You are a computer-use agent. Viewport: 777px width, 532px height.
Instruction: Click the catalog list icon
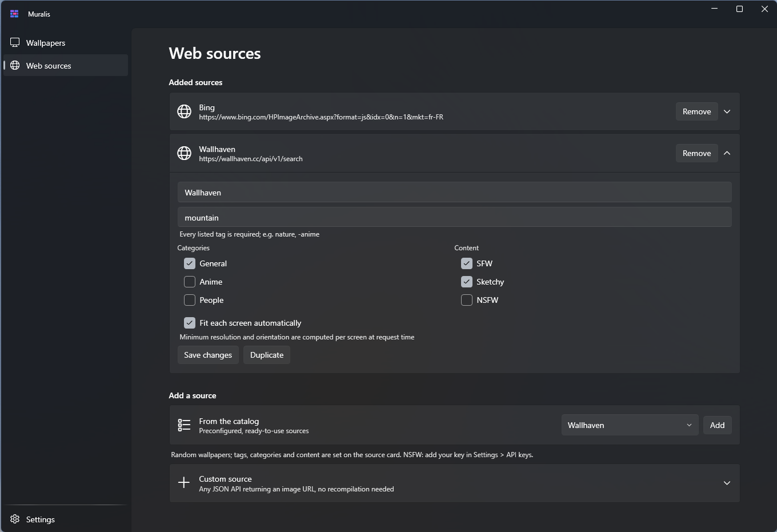184,425
